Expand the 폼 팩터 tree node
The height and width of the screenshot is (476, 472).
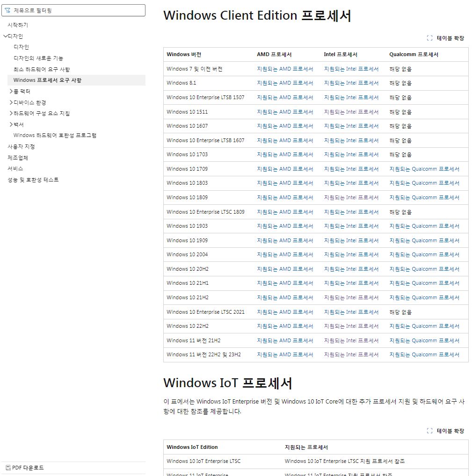(11, 91)
